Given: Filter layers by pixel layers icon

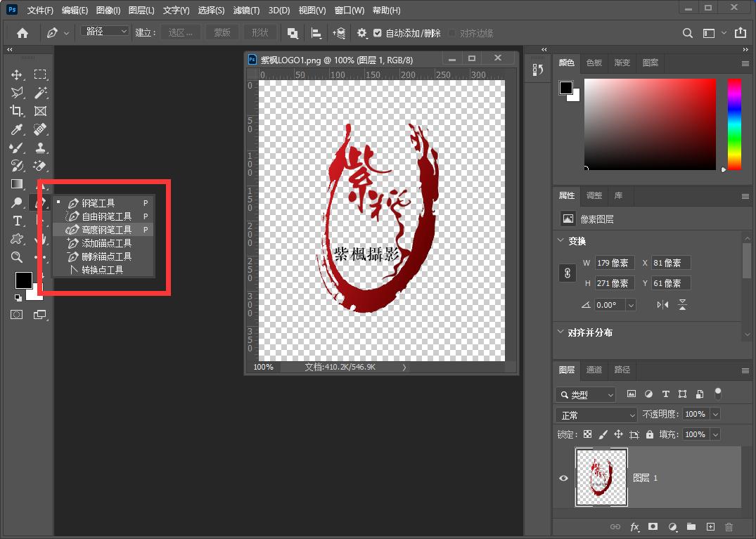Looking at the screenshot, I should point(631,394).
